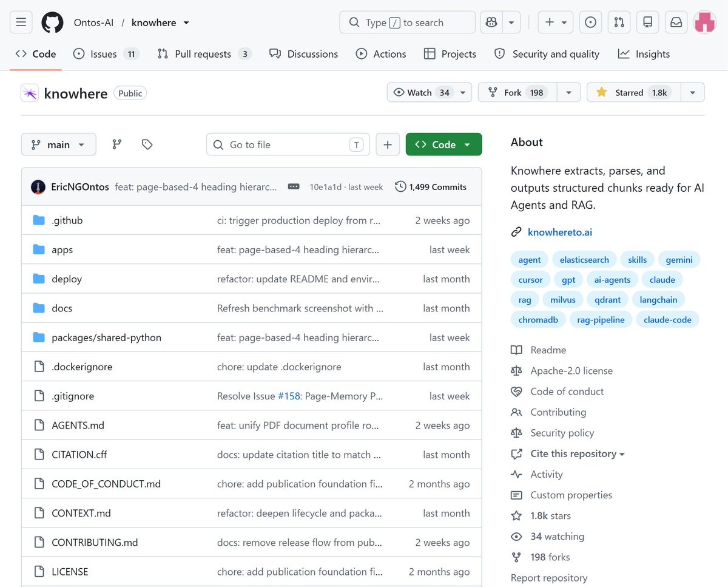728x587 pixels.
Task: Open the Copilot dropdown arrow
Action: 511,22
